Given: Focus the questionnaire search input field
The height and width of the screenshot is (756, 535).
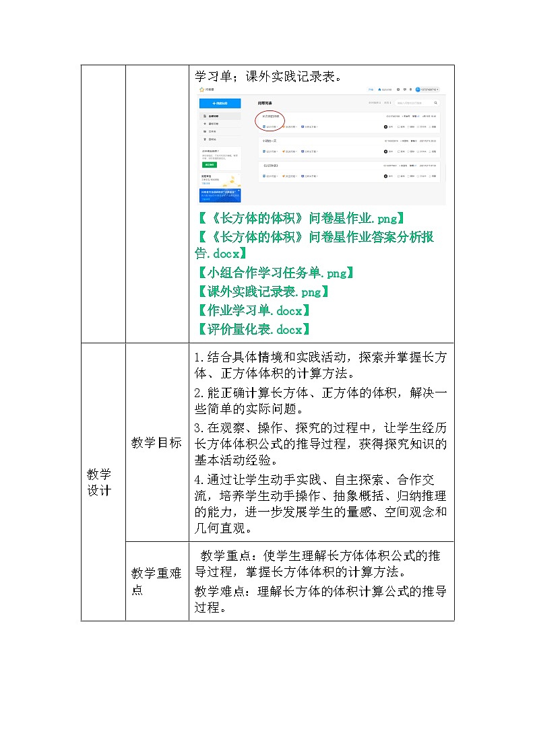Looking at the screenshot, I should click(417, 103).
